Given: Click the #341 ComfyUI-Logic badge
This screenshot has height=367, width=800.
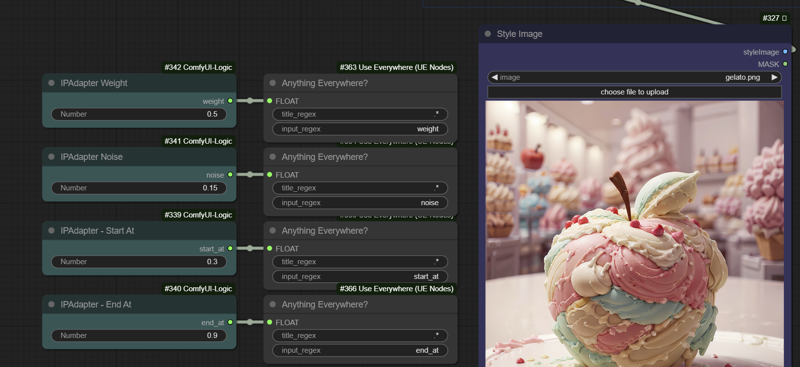Looking at the screenshot, I should pos(198,141).
